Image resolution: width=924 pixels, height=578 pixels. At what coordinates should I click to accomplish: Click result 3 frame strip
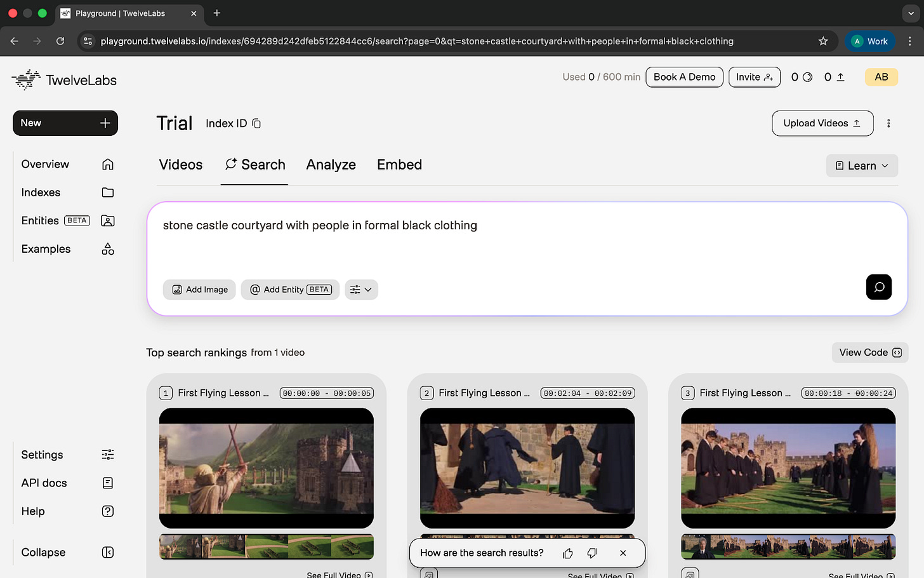tap(788, 547)
